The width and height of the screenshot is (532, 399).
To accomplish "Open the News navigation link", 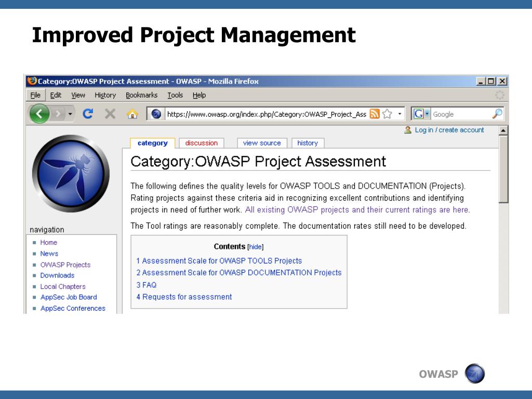I will coord(49,254).
